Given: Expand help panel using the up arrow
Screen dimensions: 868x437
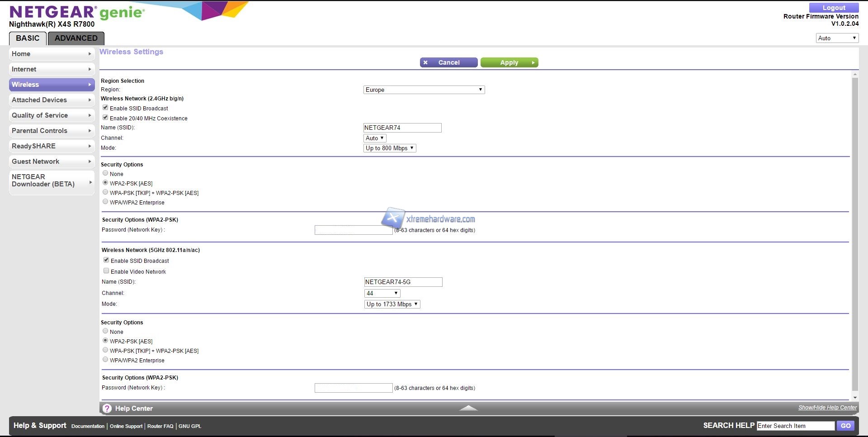Looking at the screenshot, I should click(468, 408).
